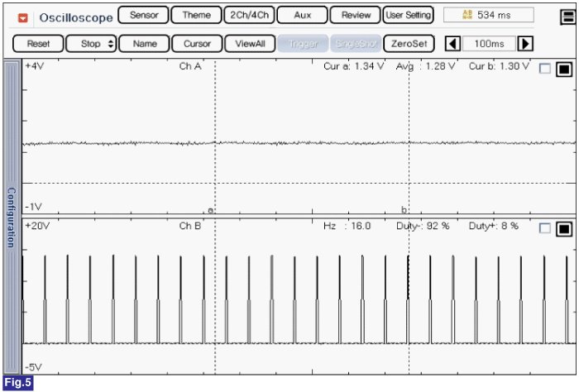579x392 pixels.
Task: Click the 534 ms time indicator
Action: 488,16
